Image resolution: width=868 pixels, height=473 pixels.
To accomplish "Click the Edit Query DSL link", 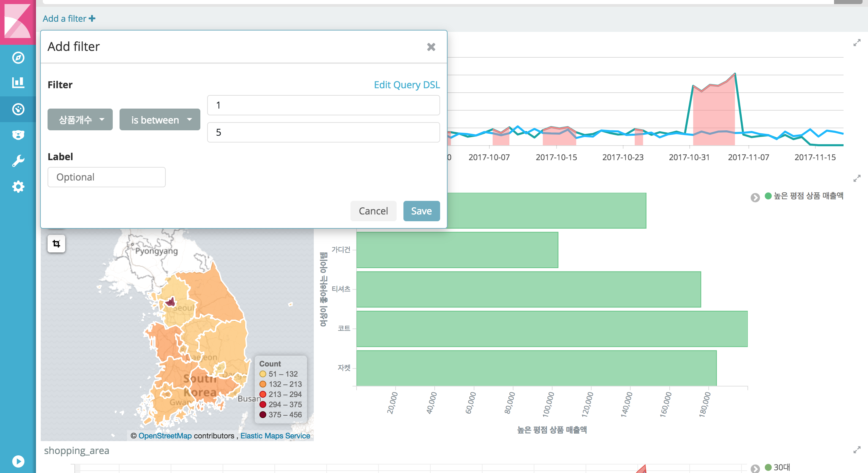I will coord(406,84).
